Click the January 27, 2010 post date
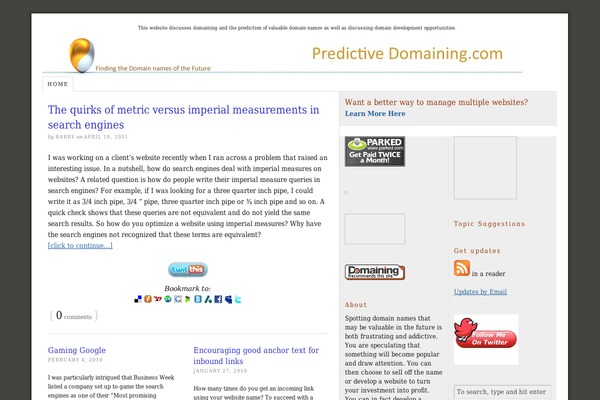 point(220,371)
